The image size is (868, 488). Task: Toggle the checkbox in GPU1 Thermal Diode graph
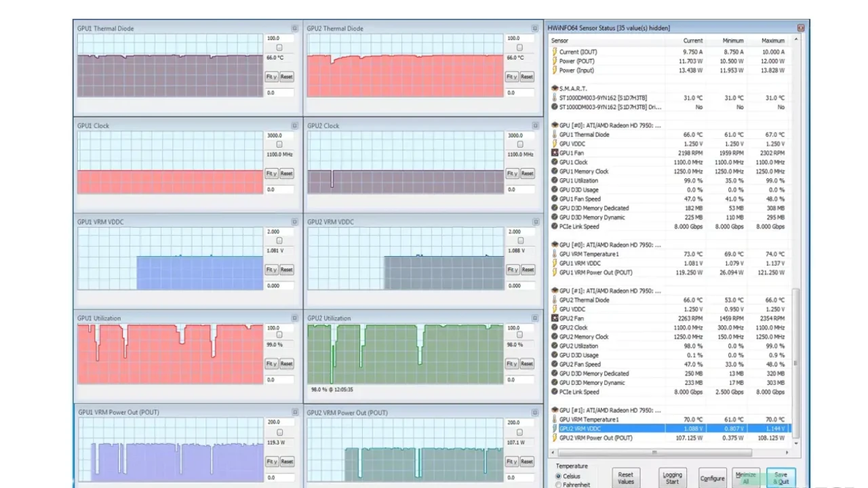point(279,47)
